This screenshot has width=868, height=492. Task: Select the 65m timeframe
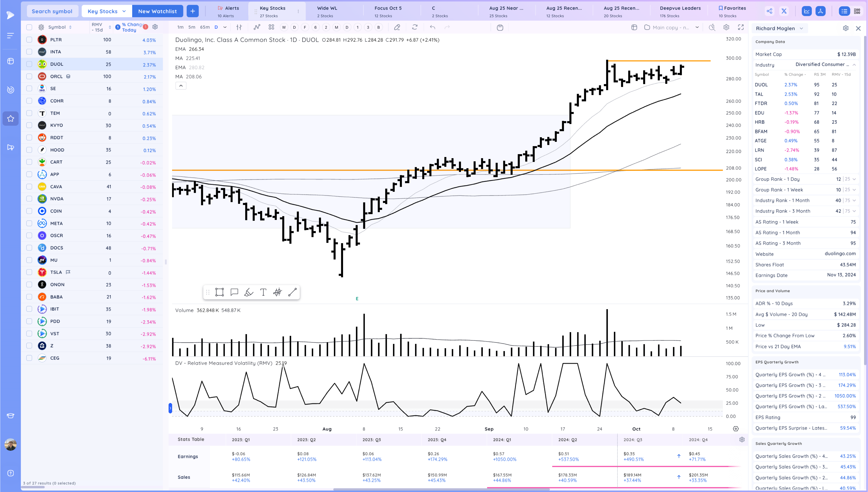205,27
